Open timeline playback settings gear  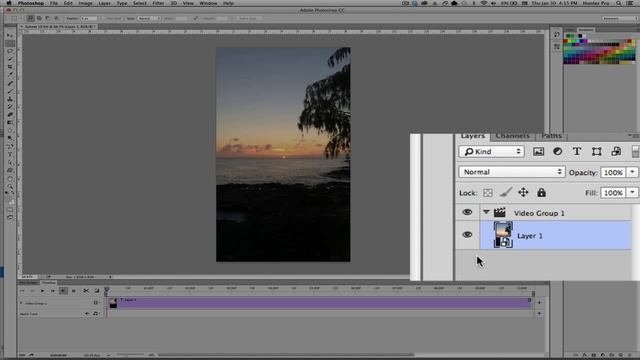73,291
